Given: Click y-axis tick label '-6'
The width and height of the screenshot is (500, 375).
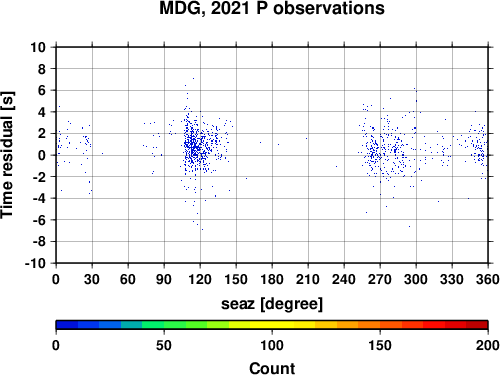Looking at the screenshot, I should pos(39,220).
